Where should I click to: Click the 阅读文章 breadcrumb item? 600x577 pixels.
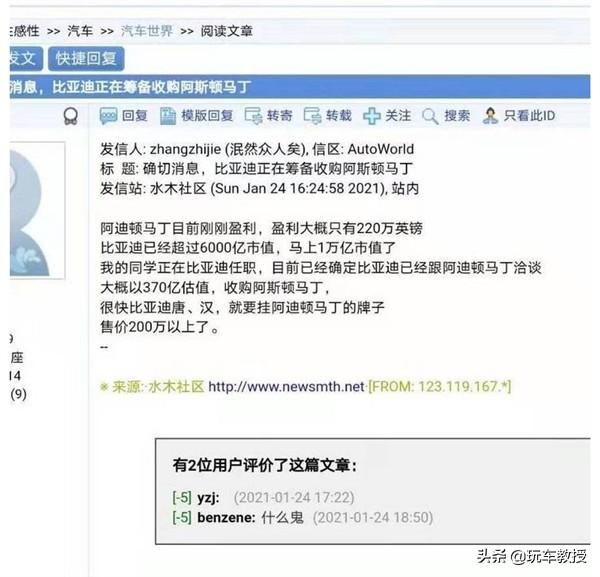[227, 31]
